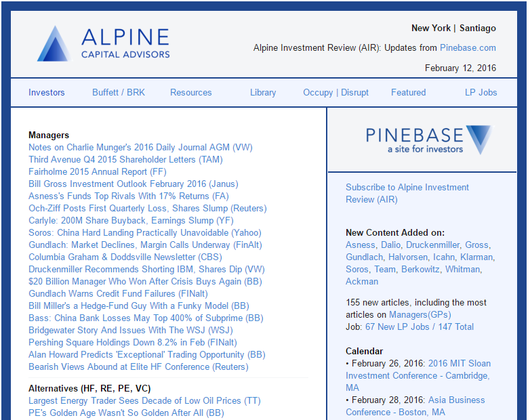Open $20 Billion Manager Who Won article

coord(145,281)
